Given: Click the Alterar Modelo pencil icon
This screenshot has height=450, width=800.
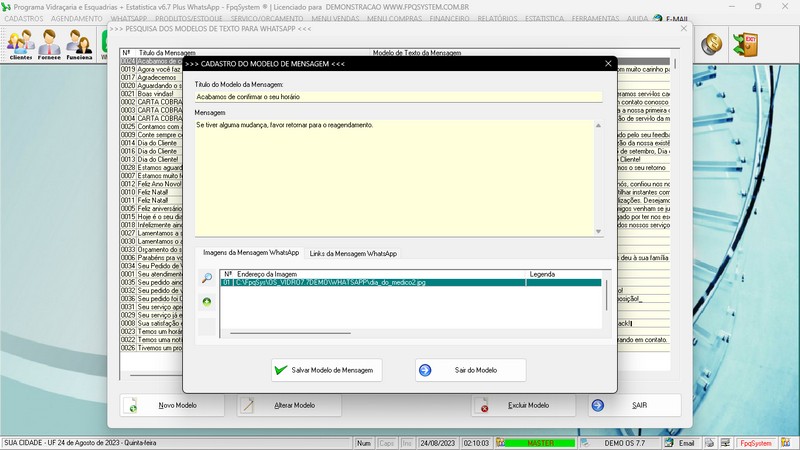Looking at the screenshot, I should tap(247, 405).
